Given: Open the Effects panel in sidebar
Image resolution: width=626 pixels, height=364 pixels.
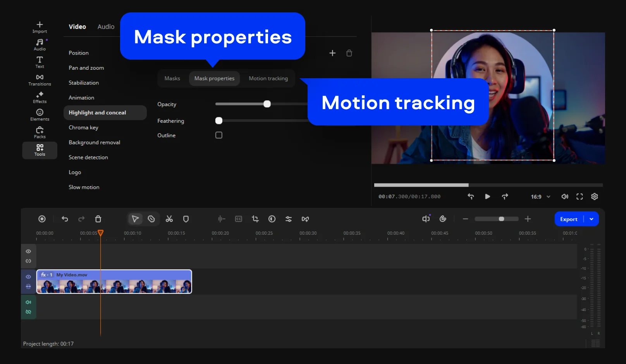Looking at the screenshot, I should (x=40, y=97).
